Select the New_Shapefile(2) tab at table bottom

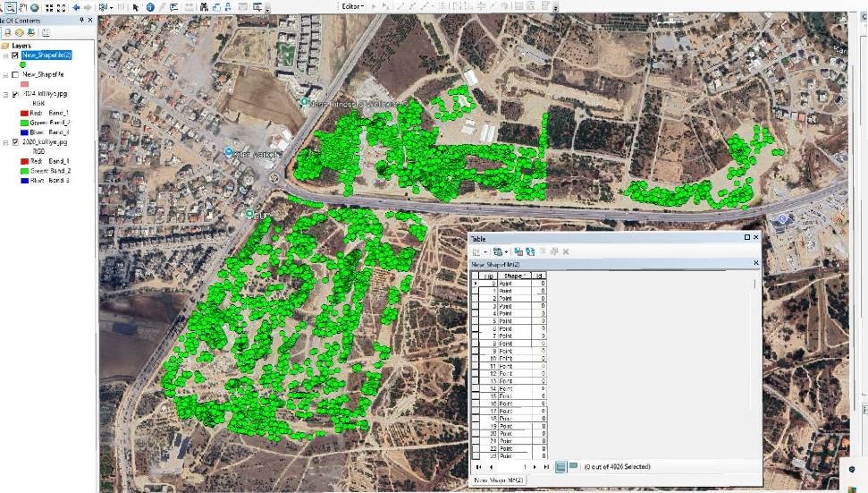click(x=499, y=481)
